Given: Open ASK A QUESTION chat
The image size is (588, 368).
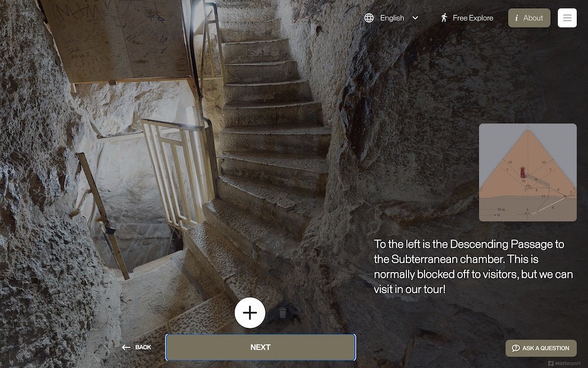Looking at the screenshot, I should tap(541, 348).
